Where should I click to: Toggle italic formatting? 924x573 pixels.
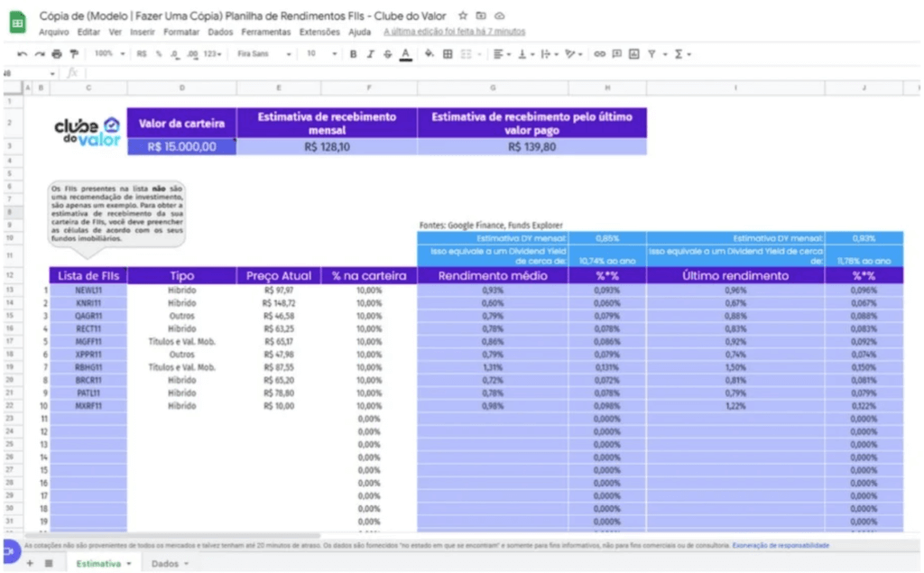coord(370,54)
